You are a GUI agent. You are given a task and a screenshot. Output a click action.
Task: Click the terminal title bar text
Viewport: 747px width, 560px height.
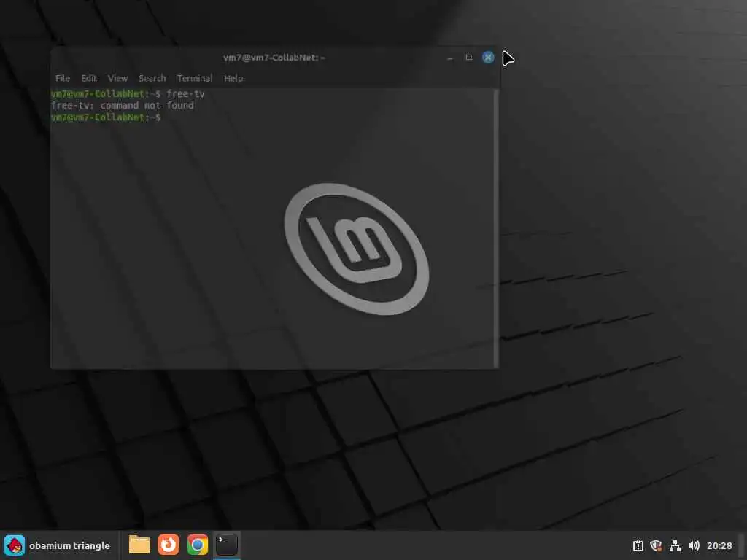274,58
